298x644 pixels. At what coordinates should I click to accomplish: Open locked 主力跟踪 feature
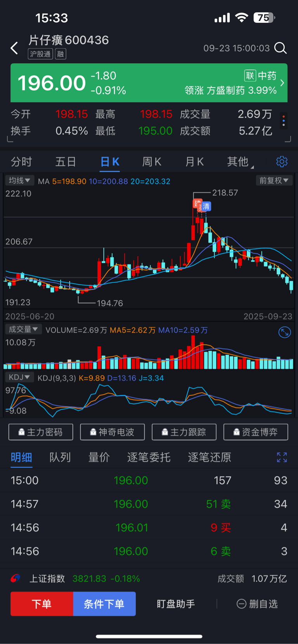click(184, 432)
